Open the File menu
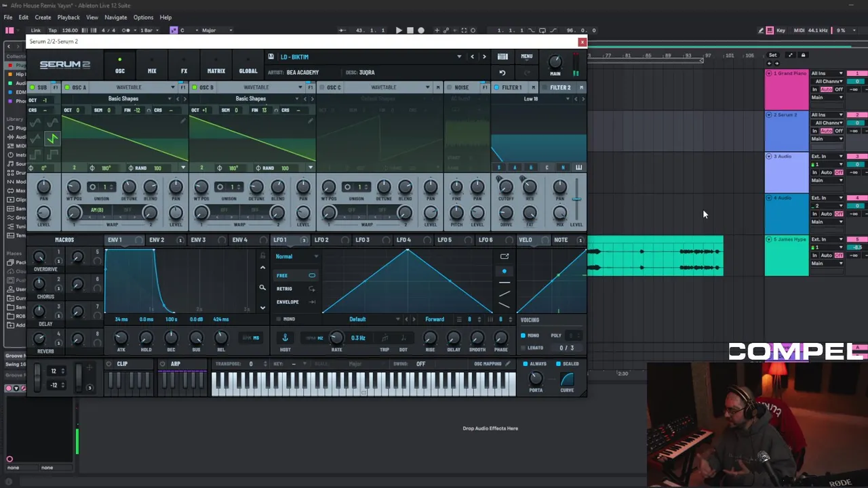Screen dimensions: 868x488 click(x=7, y=17)
